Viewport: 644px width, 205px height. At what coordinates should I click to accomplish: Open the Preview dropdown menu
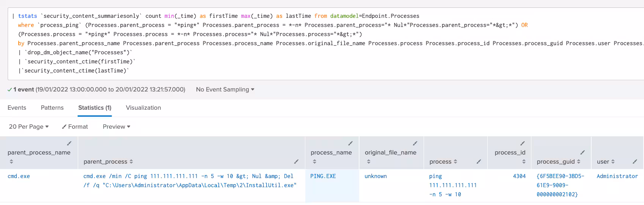(x=116, y=127)
